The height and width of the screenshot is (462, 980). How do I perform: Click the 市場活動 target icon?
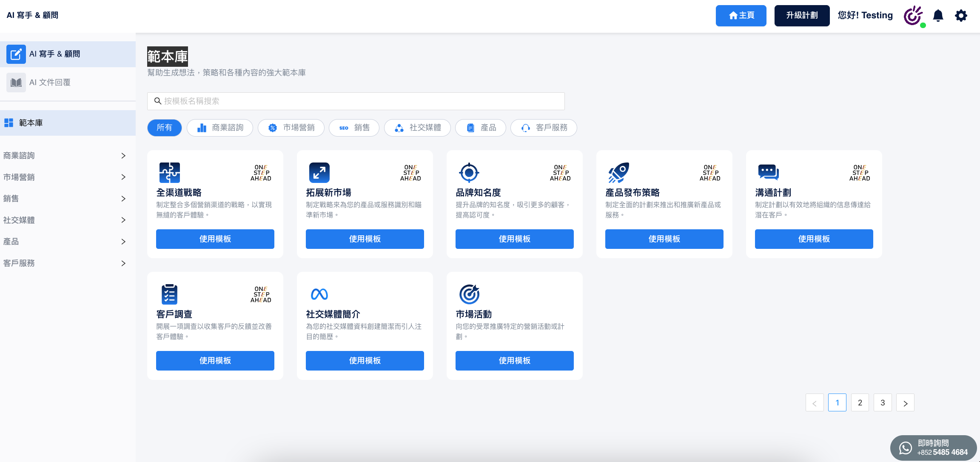tap(469, 294)
